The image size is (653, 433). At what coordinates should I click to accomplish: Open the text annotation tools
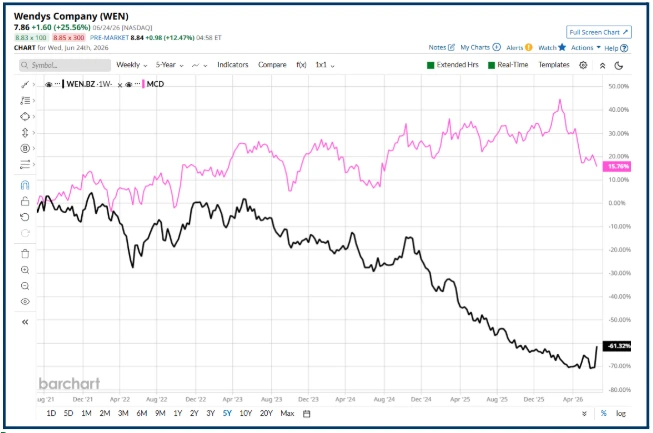25,100
